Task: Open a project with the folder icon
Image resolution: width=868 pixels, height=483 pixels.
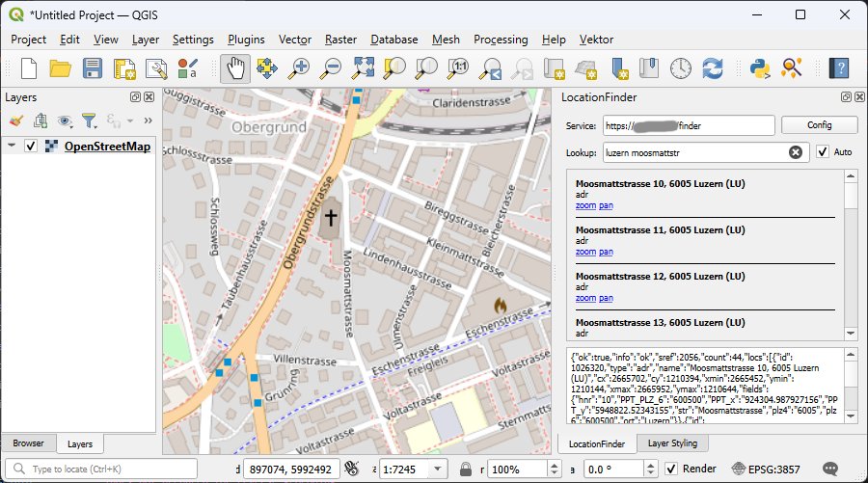Action: pyautogui.click(x=61, y=68)
